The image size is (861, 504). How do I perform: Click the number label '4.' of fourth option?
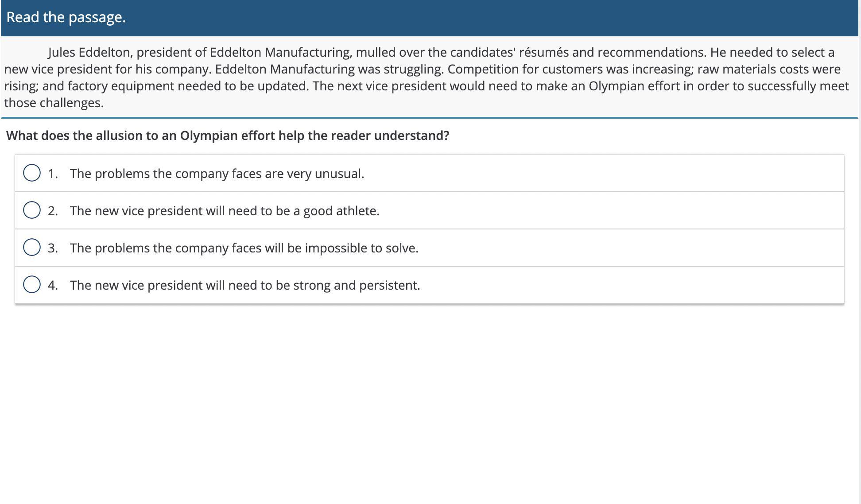pyautogui.click(x=53, y=285)
